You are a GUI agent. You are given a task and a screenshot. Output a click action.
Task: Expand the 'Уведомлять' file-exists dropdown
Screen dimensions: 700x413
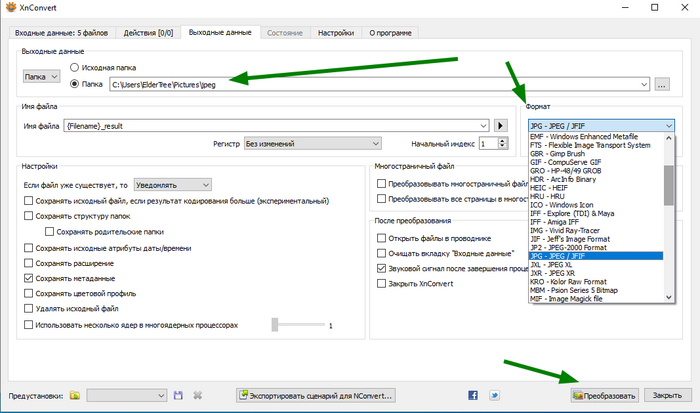tap(173, 185)
